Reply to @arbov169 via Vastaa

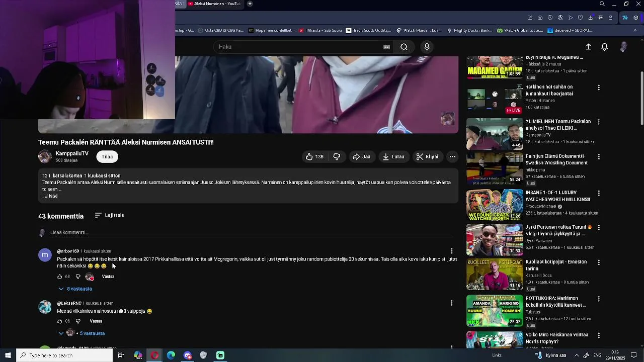[x=108, y=277]
